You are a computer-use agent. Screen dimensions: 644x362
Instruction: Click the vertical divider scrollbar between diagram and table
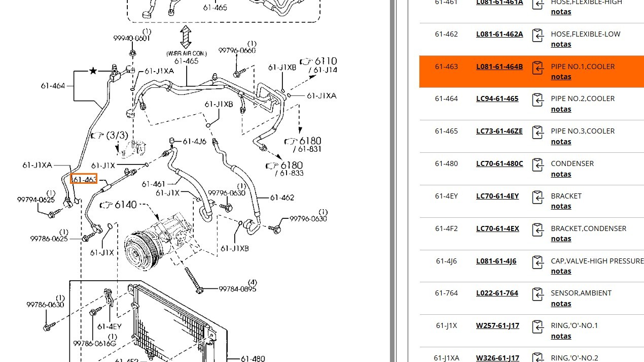tap(392, 181)
